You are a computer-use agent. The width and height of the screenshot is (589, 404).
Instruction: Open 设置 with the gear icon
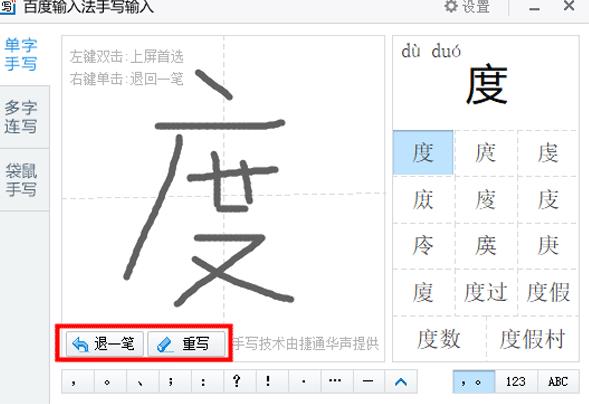tap(467, 6)
